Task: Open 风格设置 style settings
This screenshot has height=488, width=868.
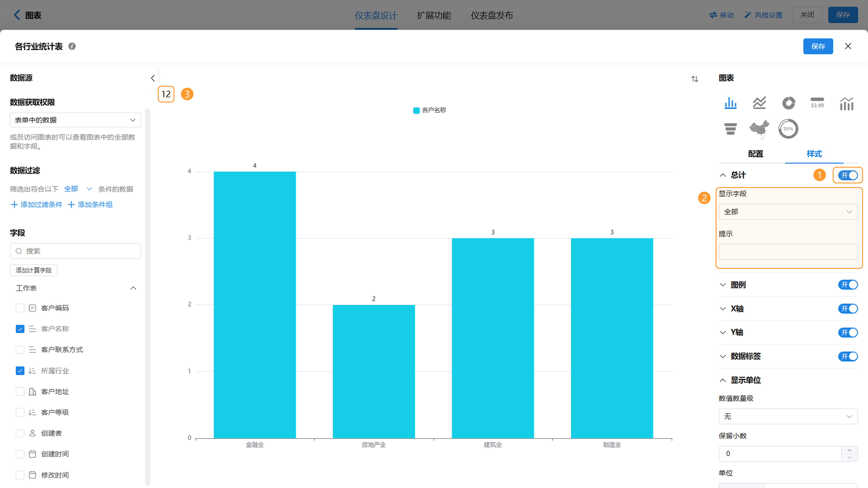Action: pyautogui.click(x=763, y=15)
